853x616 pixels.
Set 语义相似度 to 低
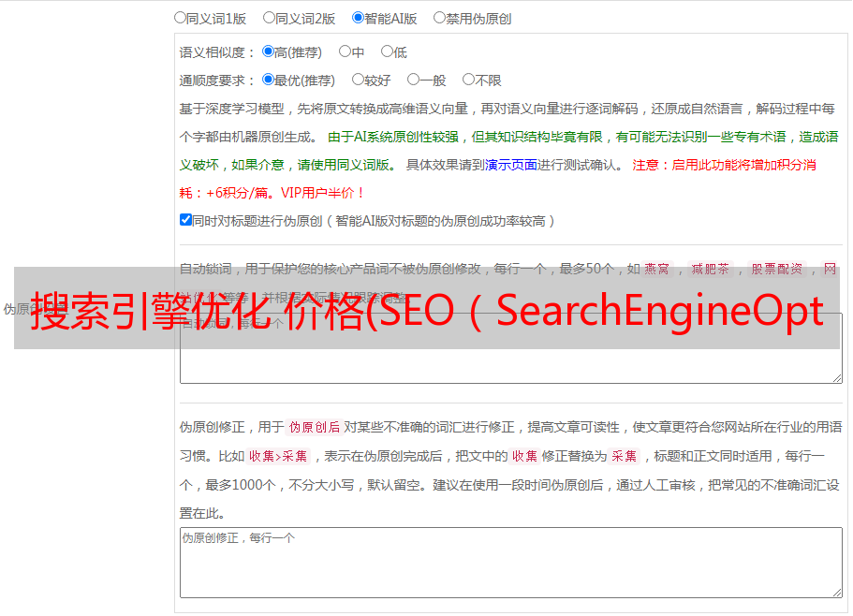(x=387, y=51)
